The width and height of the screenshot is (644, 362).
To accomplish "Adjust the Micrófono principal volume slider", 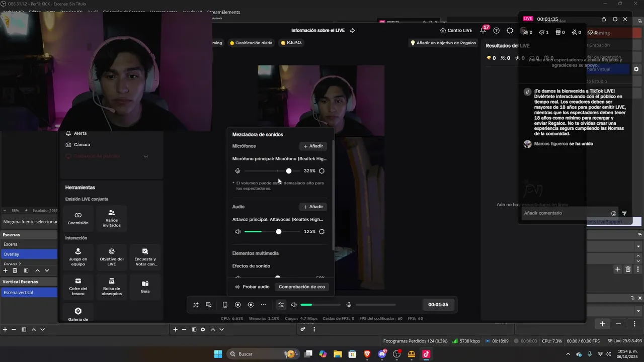I will point(272,171).
